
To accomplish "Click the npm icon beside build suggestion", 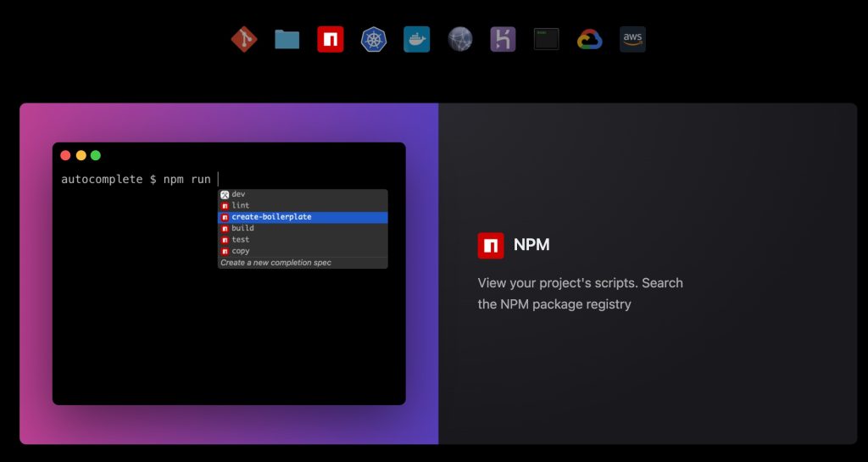I will [225, 229].
